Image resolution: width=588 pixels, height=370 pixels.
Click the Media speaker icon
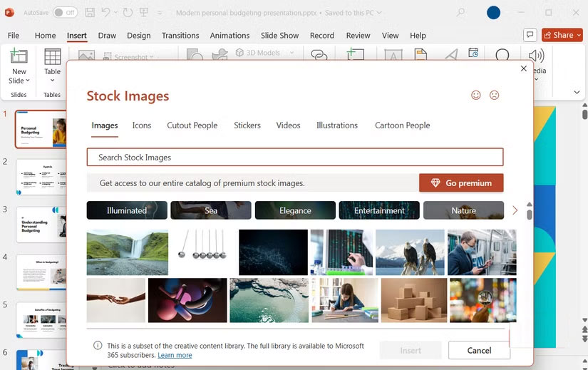[x=537, y=56]
